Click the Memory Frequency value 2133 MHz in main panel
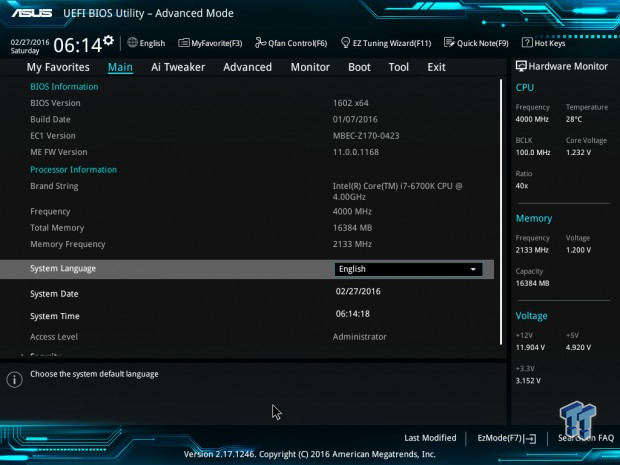Image resolution: width=620 pixels, height=465 pixels. pyautogui.click(x=352, y=244)
